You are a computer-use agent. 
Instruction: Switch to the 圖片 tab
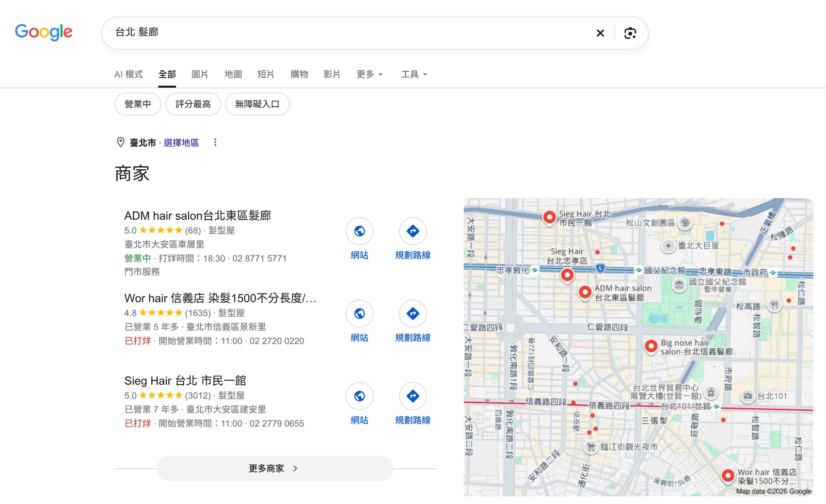(x=200, y=74)
